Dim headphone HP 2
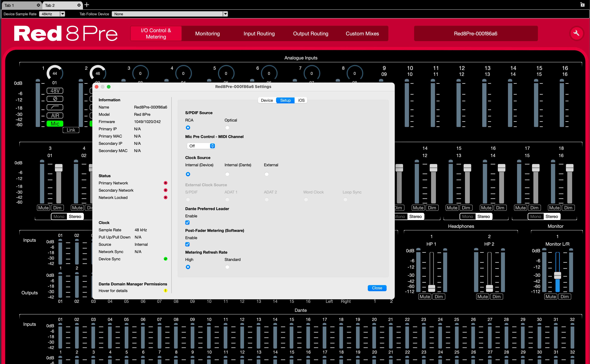 click(x=496, y=297)
